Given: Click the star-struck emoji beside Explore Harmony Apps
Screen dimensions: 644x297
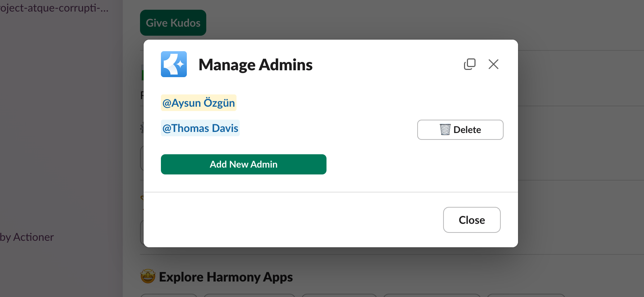Looking at the screenshot, I should click(148, 277).
